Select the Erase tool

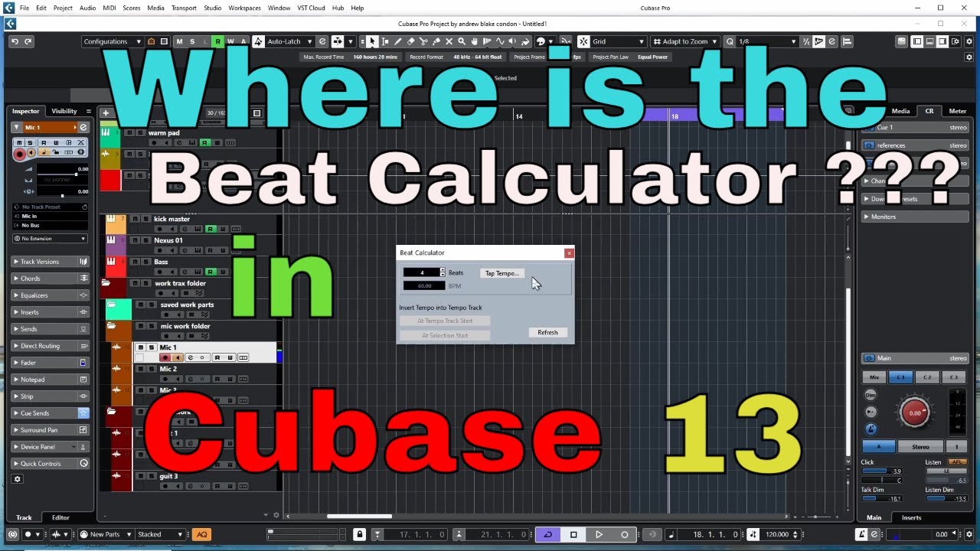(410, 41)
